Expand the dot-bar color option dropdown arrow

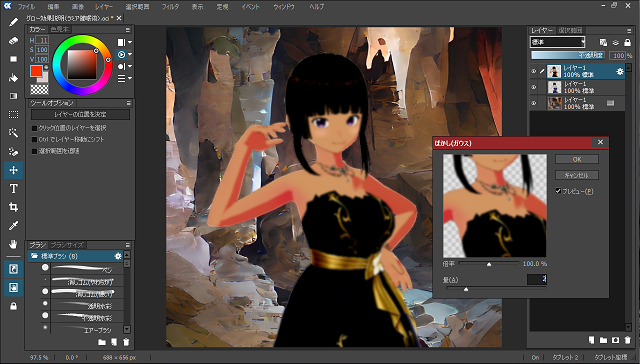(130, 66)
